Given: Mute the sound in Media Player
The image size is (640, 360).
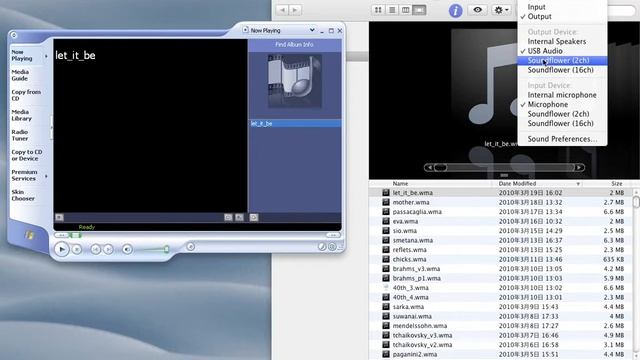Looking at the screenshot, I should [x=127, y=249].
